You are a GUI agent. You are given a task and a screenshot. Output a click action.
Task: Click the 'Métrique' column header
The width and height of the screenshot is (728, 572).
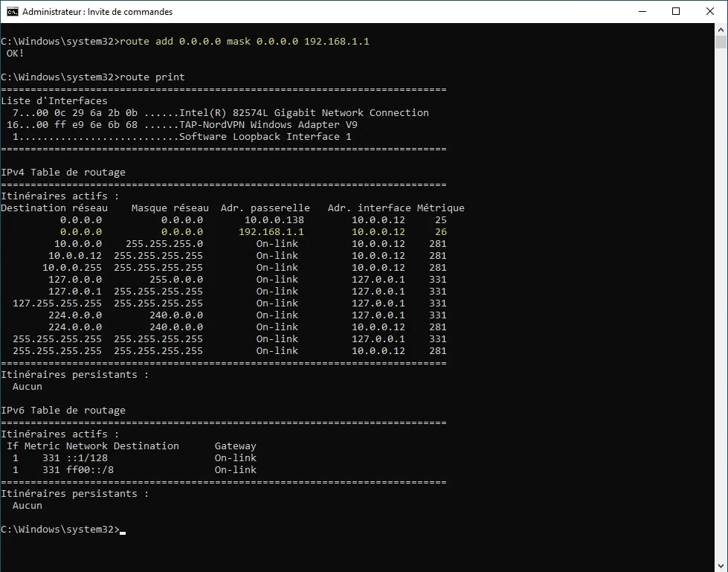pyautogui.click(x=440, y=208)
